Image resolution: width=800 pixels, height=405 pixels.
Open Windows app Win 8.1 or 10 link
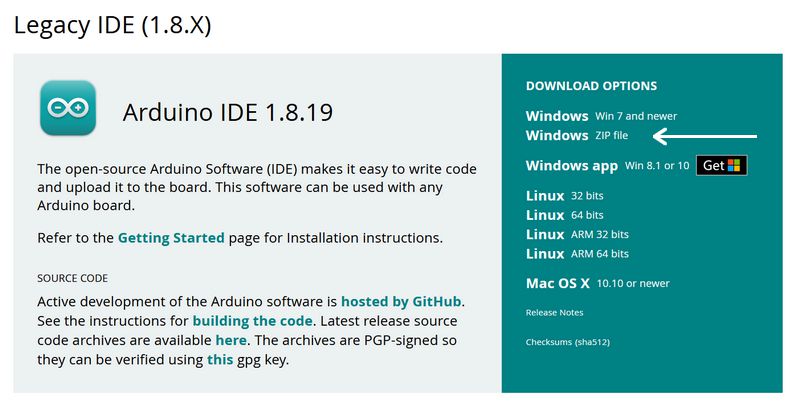(607, 166)
